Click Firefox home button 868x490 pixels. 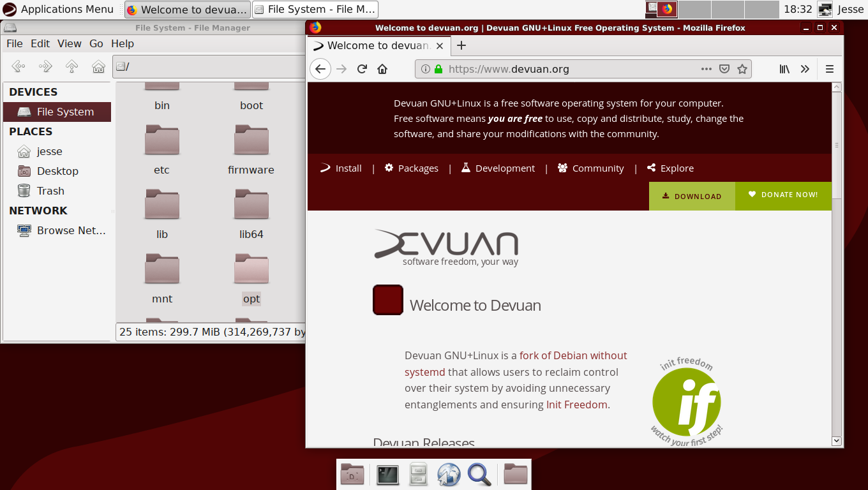coord(382,69)
